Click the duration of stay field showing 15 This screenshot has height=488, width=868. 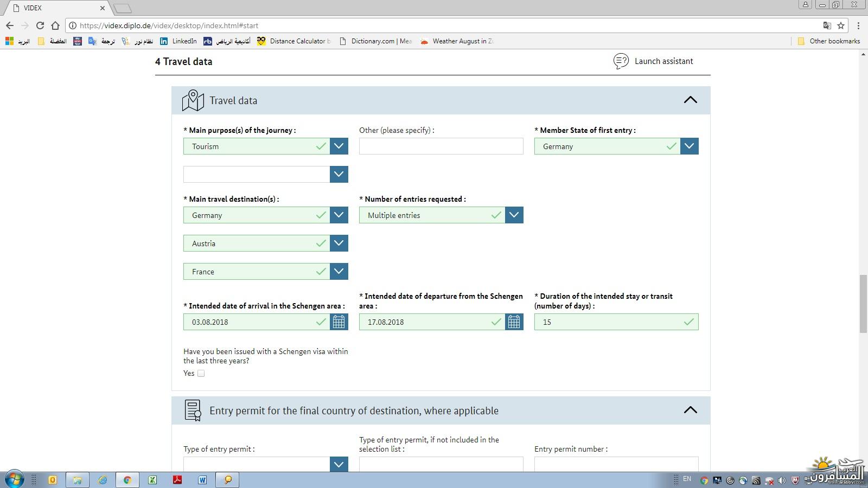pyautogui.click(x=616, y=322)
